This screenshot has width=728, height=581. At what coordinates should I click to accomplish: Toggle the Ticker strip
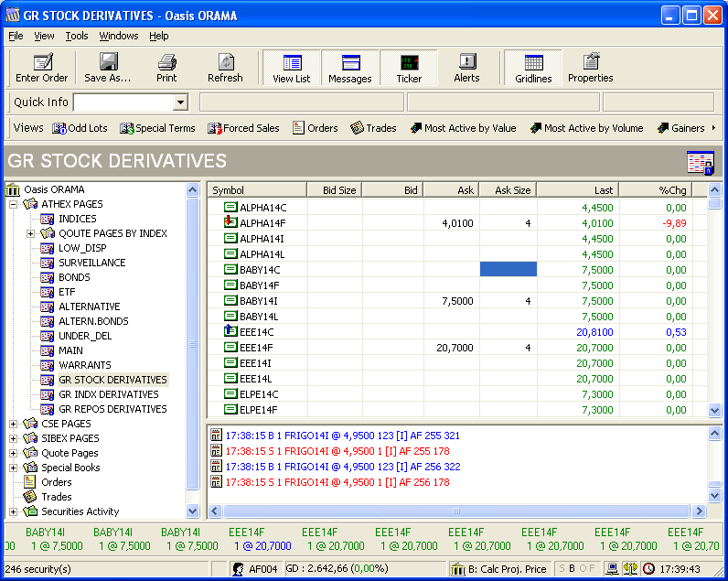click(409, 68)
